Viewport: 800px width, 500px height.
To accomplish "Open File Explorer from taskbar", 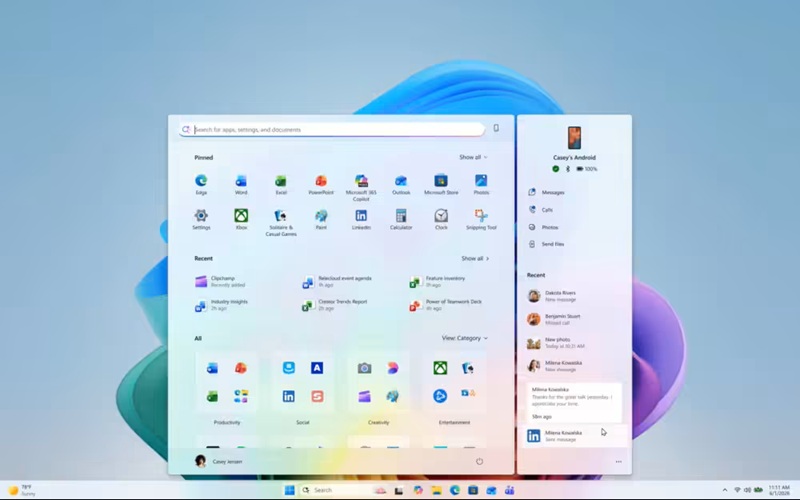I will tap(436, 490).
